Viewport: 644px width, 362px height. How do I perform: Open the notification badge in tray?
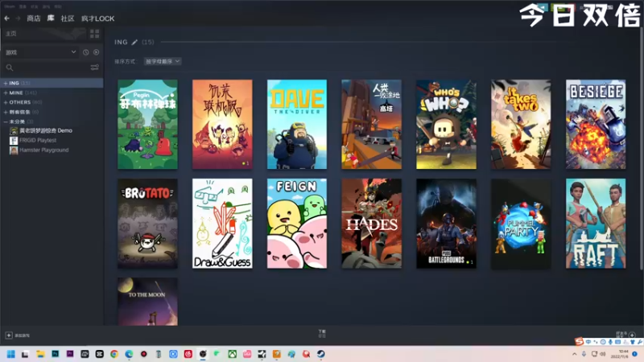pos(635,354)
